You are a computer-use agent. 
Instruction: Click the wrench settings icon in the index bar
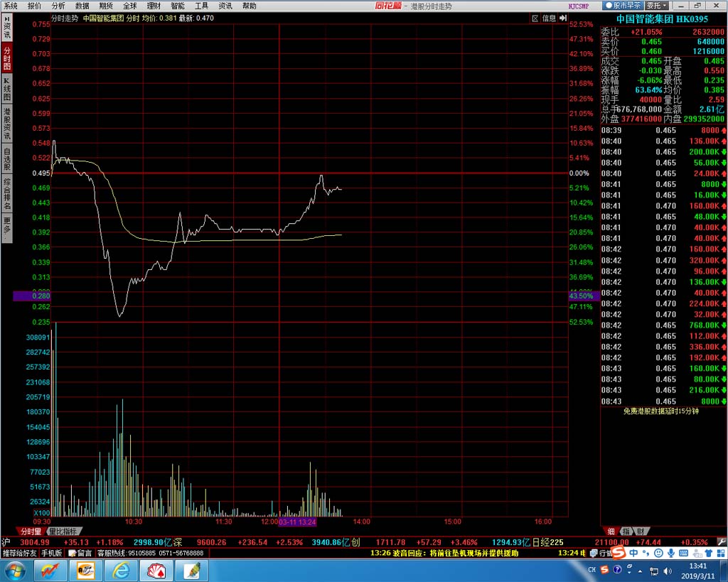(x=721, y=542)
